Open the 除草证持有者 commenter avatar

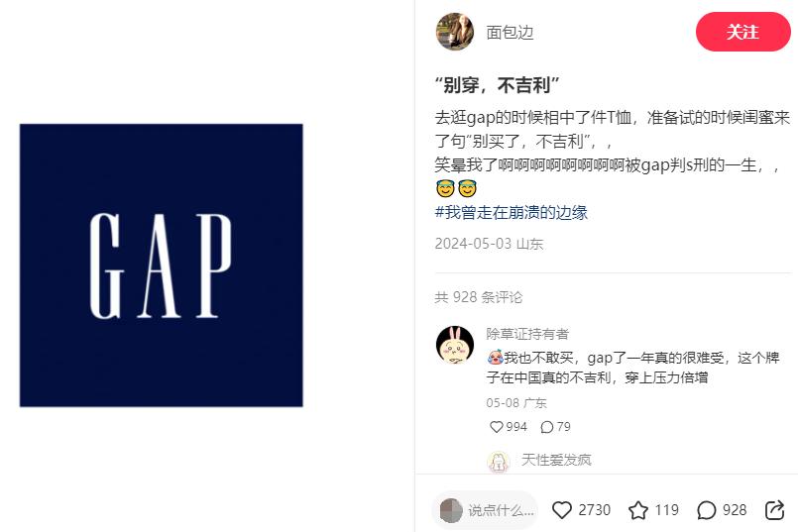coord(455,345)
